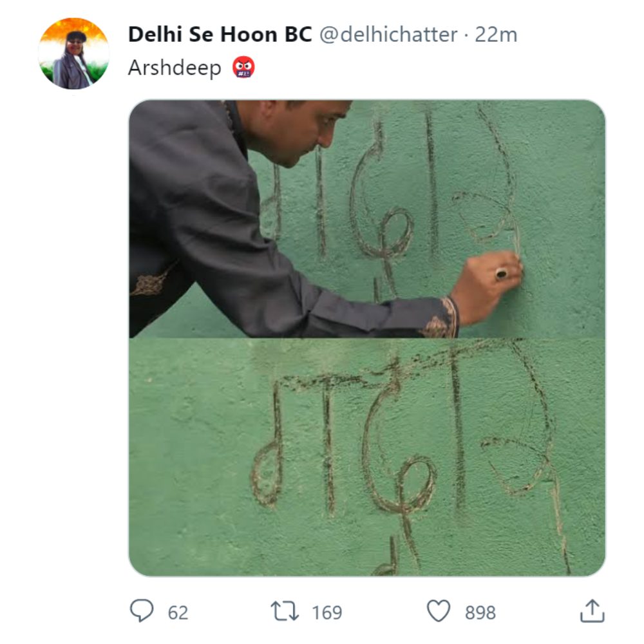This screenshot has width=644, height=644.
Task: Retweet using the arrows icon
Action: point(285,611)
